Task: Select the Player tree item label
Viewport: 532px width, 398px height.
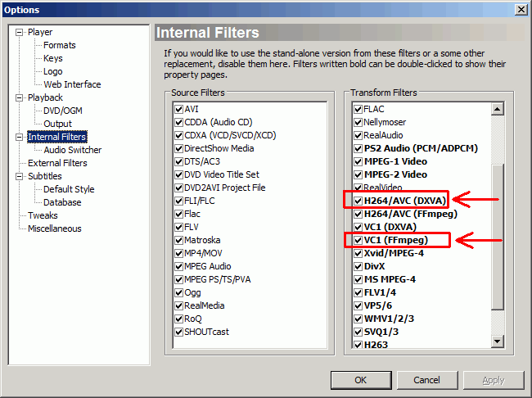Action: pyautogui.click(x=40, y=32)
